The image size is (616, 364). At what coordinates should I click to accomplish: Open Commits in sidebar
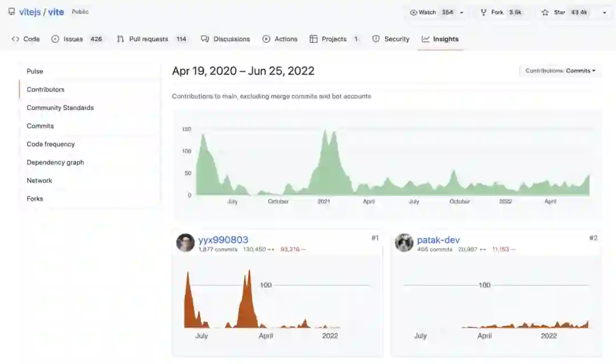[x=90, y=126]
